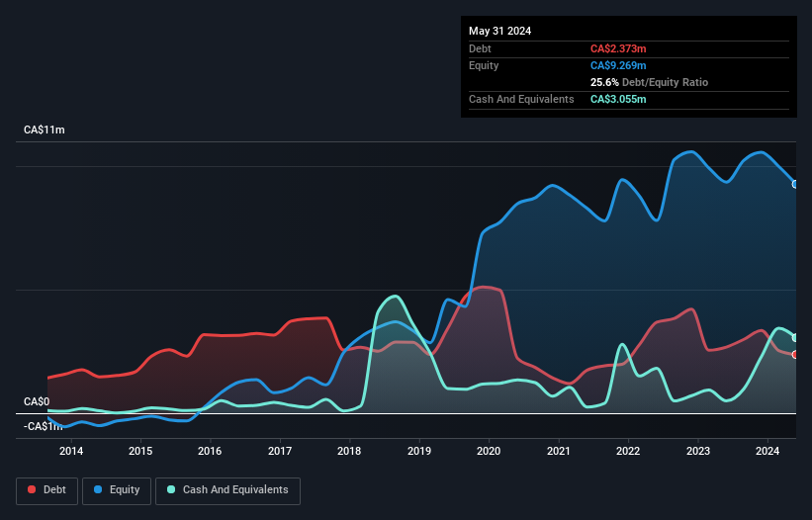Click the -CA$1m y-axis label
The width and height of the screenshot is (812, 520).
(43, 426)
